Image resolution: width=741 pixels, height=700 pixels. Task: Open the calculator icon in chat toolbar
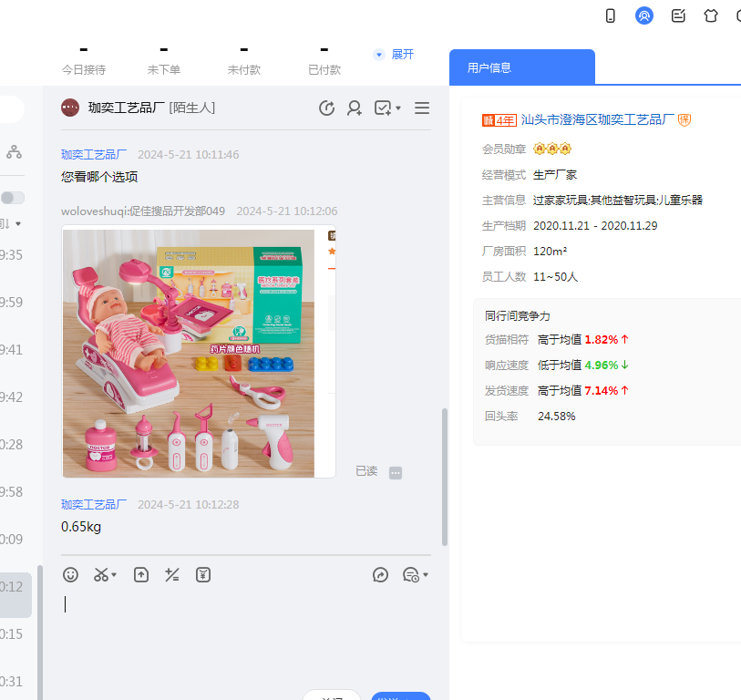(172, 574)
